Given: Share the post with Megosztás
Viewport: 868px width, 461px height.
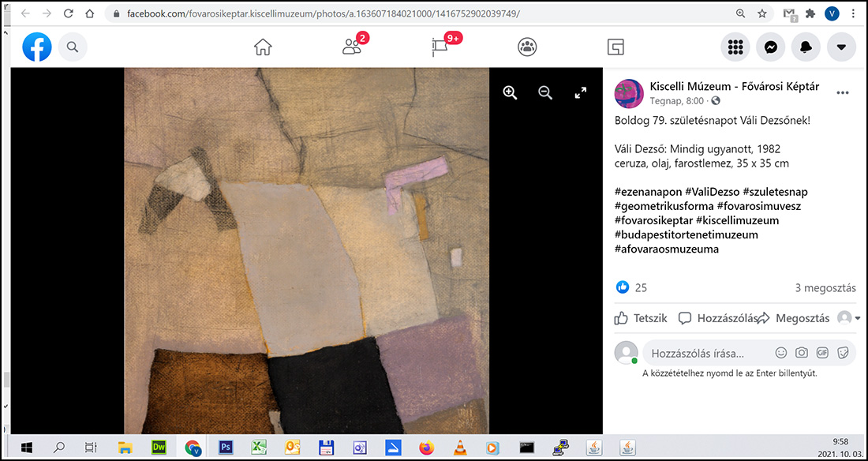Looking at the screenshot, I should [794, 318].
